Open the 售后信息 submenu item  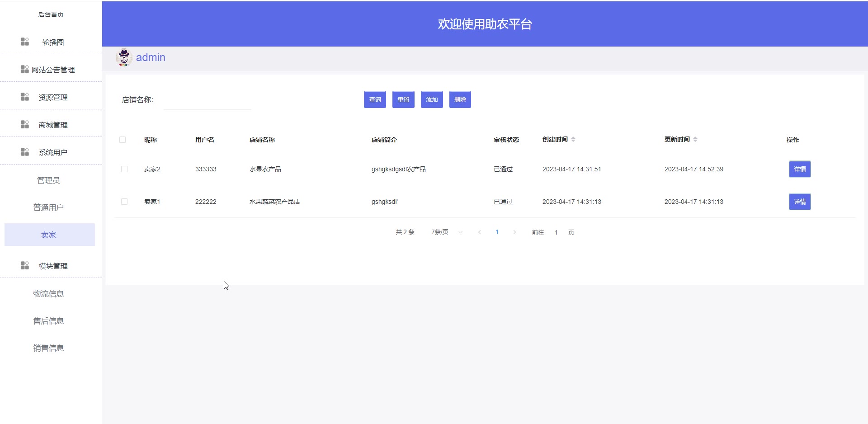(x=48, y=321)
